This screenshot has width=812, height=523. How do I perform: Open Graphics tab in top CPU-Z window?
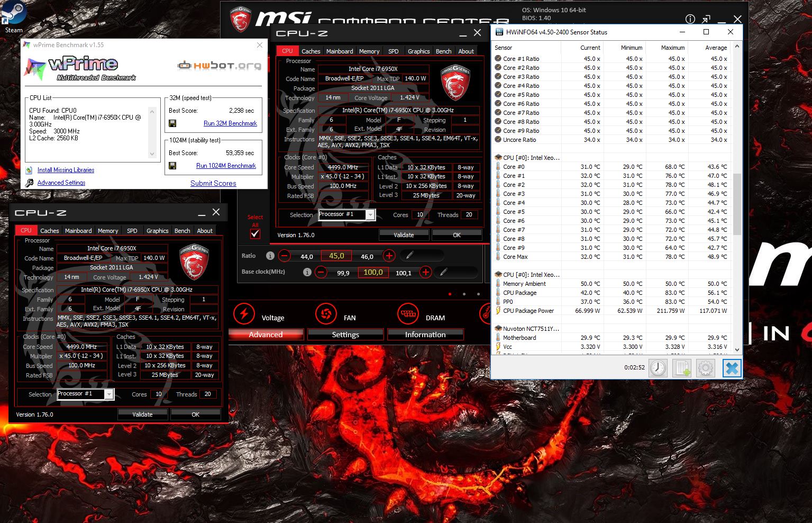tap(418, 51)
